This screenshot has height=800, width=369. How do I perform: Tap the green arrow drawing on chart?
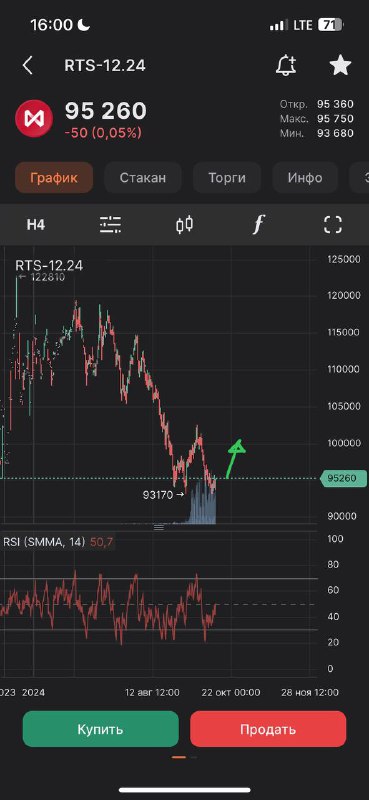tap(235, 458)
